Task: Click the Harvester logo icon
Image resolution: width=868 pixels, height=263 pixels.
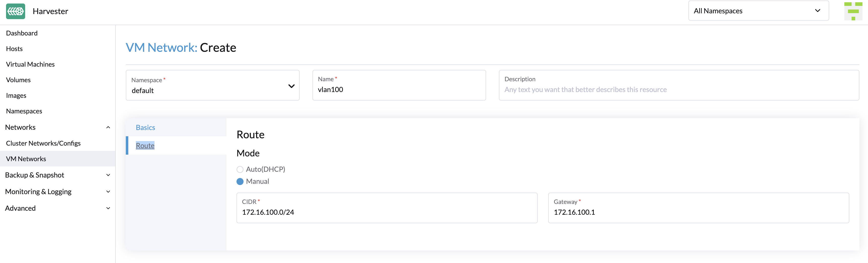Action: tap(15, 11)
